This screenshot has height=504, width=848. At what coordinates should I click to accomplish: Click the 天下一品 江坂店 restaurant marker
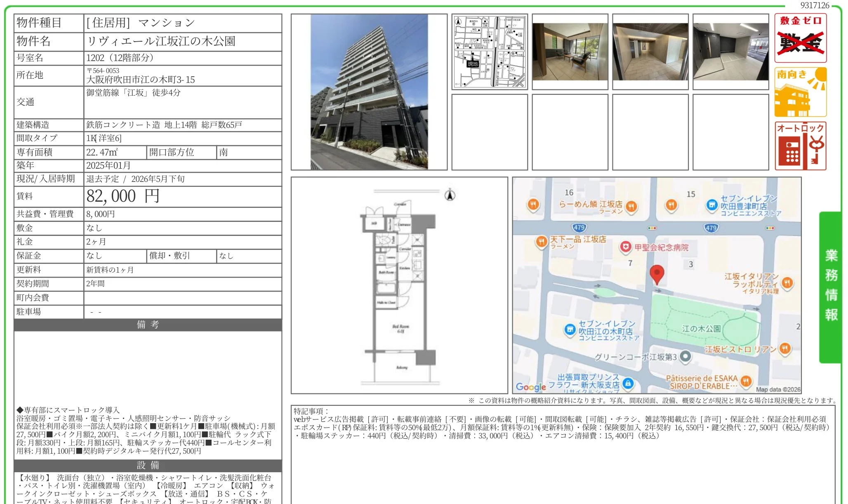[541, 242]
